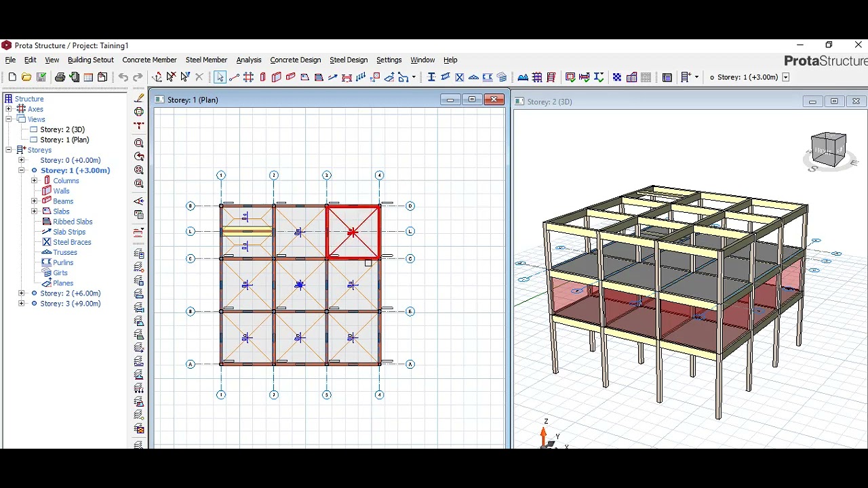Open the storey selector dropdown

click(x=785, y=77)
